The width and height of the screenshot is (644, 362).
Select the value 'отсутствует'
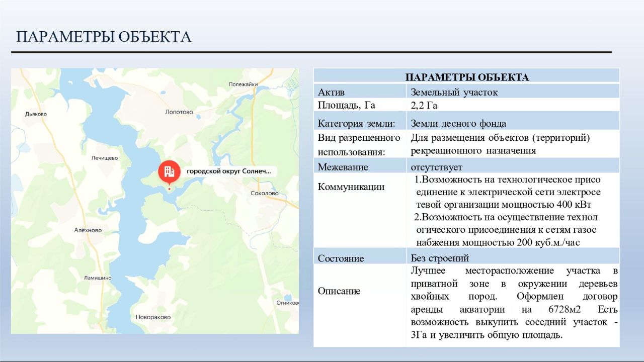pos(436,167)
